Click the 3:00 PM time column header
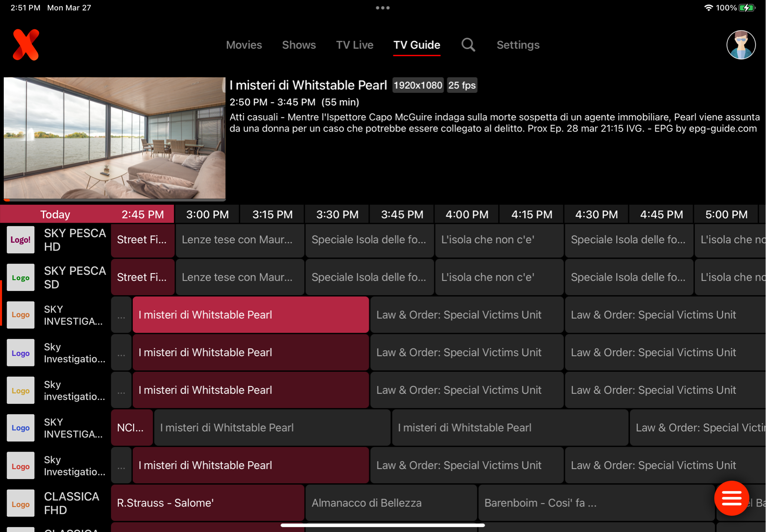This screenshot has width=766, height=532. point(207,214)
